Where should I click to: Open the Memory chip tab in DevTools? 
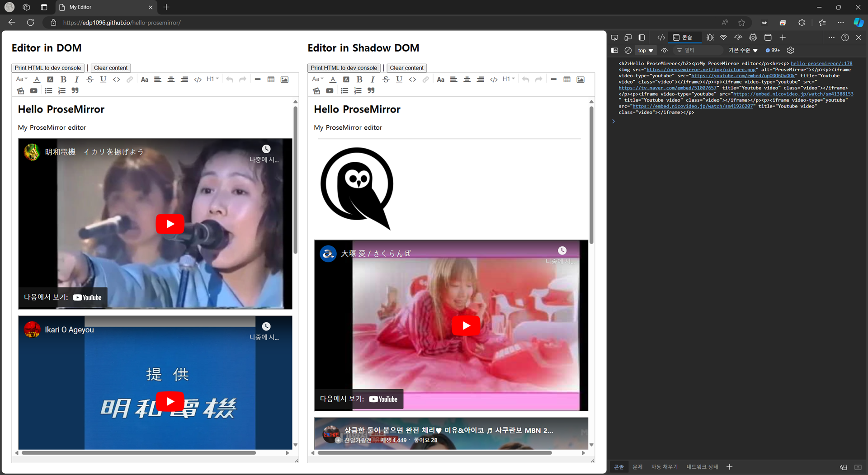tap(753, 38)
